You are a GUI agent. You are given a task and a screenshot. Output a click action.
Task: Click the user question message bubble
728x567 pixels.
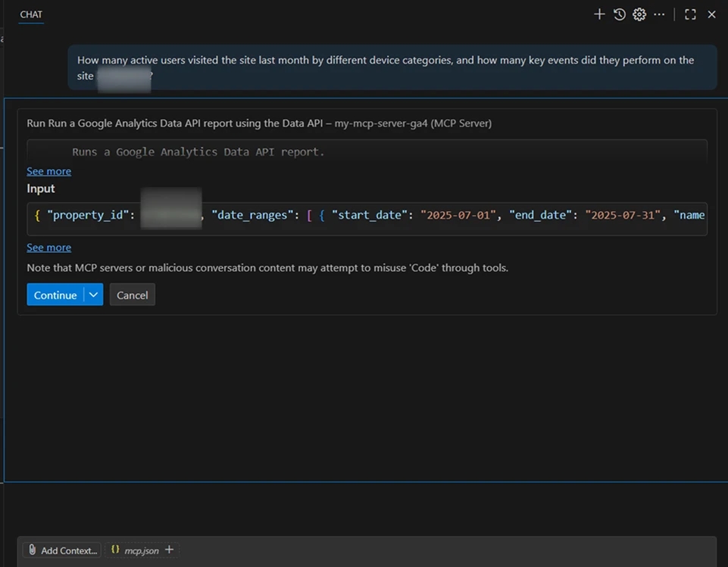(392, 67)
